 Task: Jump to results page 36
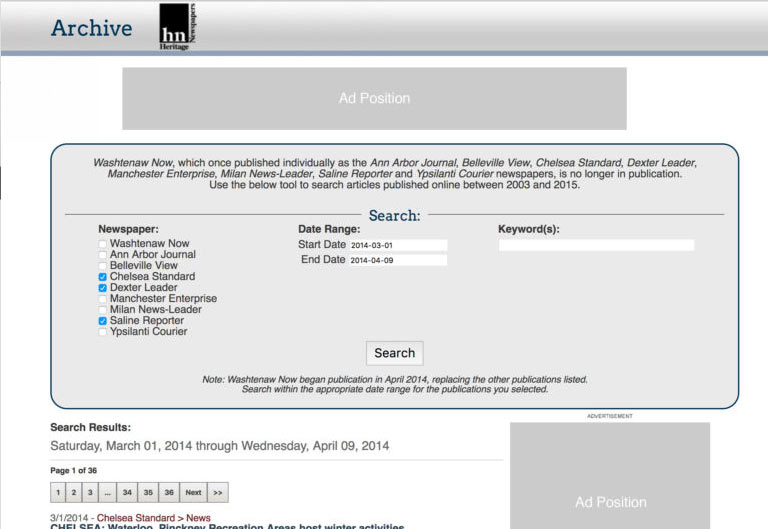coord(169,492)
